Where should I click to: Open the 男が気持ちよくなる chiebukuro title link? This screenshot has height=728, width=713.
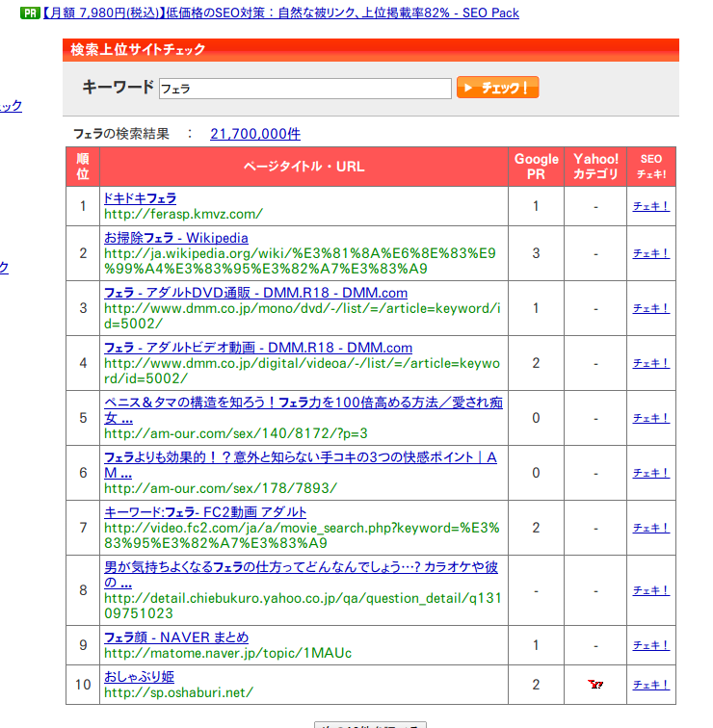click(x=301, y=574)
